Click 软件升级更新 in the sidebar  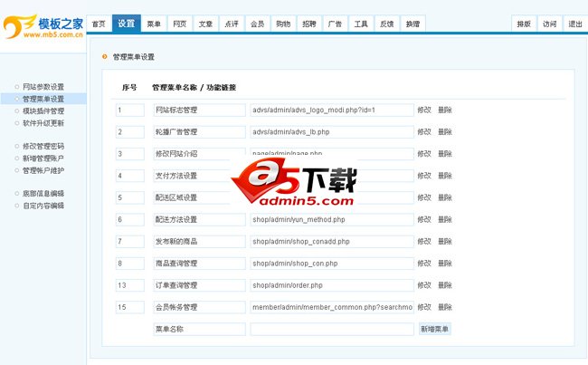[43, 123]
